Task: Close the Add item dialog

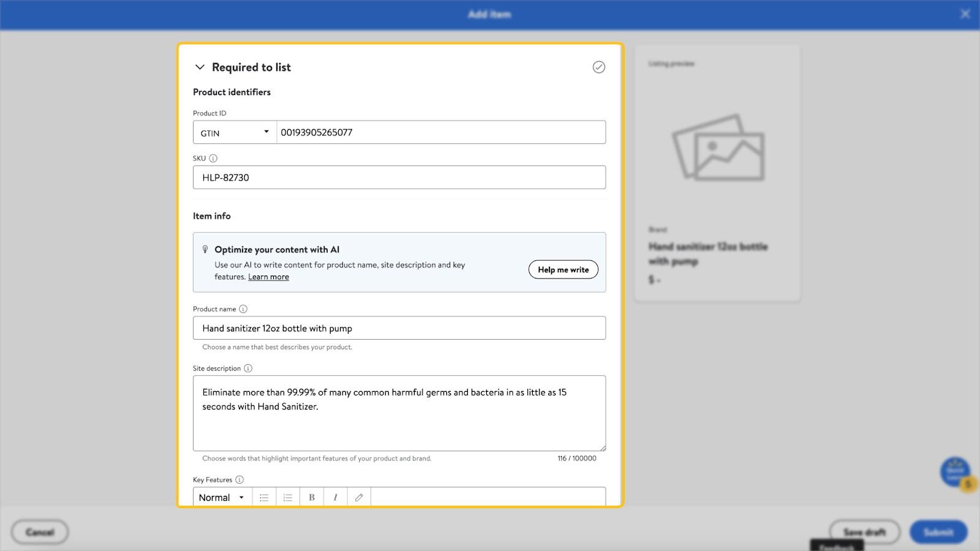Action: [965, 14]
